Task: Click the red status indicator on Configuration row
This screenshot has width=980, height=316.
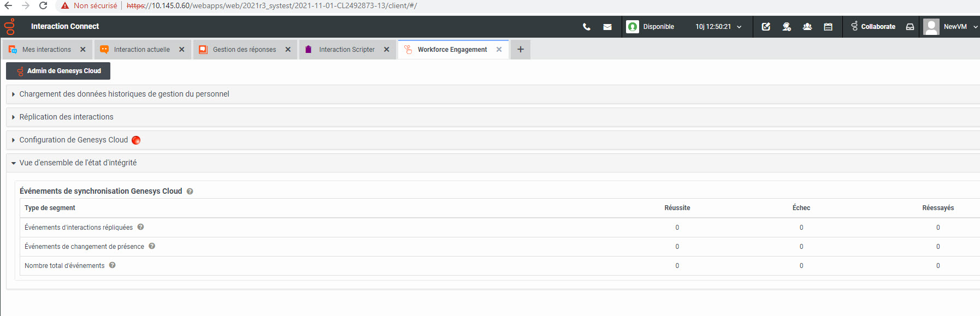Action: pyautogui.click(x=136, y=140)
